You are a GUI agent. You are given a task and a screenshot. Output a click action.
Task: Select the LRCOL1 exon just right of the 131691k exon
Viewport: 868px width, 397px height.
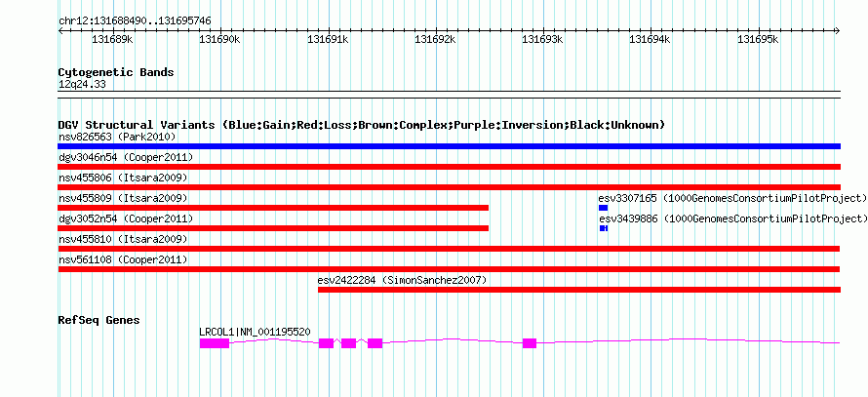pyautogui.click(x=348, y=343)
